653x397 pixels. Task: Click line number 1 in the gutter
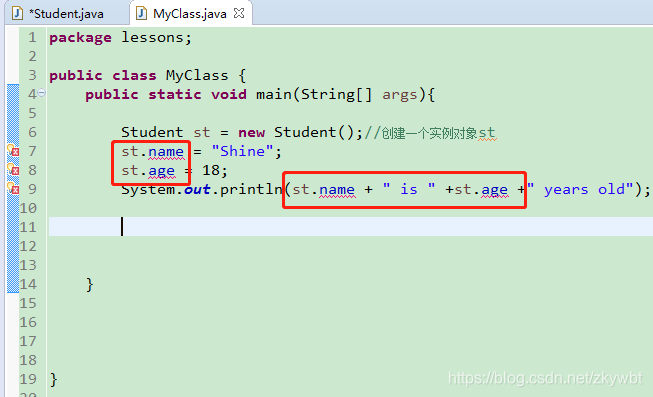pyautogui.click(x=32, y=37)
